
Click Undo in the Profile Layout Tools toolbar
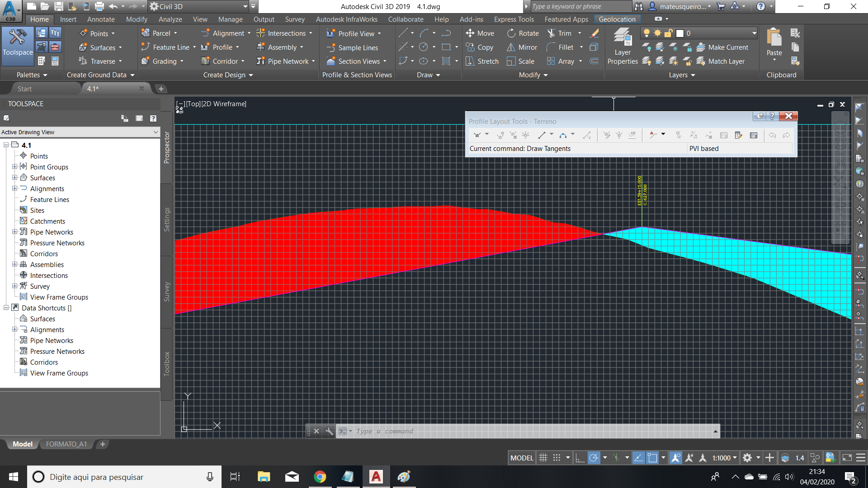pyautogui.click(x=773, y=135)
